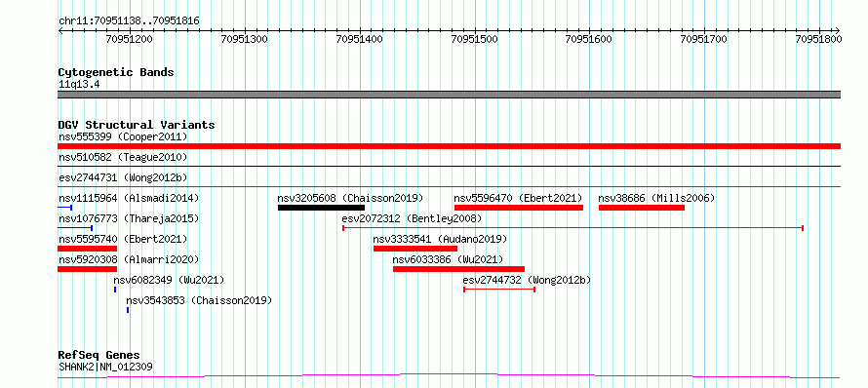The image size is (868, 388).
Task: Open the nsv6033386 (Wu2021) label
Action: [448, 259]
